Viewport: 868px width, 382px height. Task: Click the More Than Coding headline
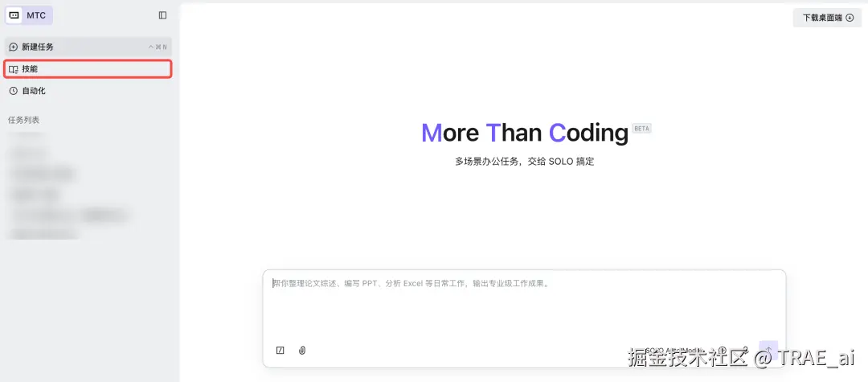tap(525, 133)
